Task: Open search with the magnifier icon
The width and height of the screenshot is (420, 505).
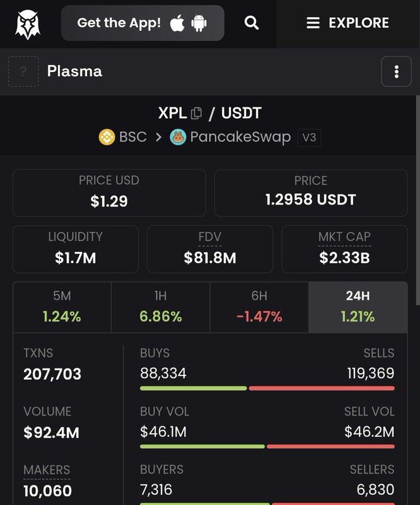Action: (x=252, y=23)
